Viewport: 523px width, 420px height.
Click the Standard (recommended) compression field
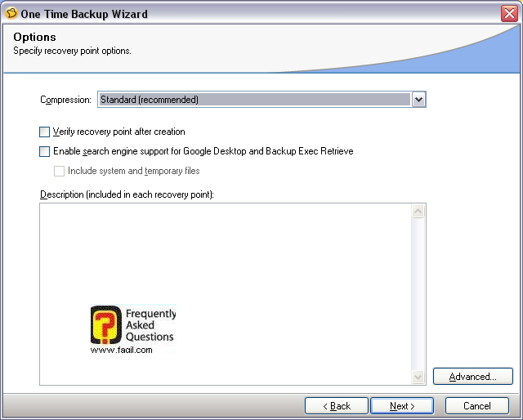click(x=253, y=100)
